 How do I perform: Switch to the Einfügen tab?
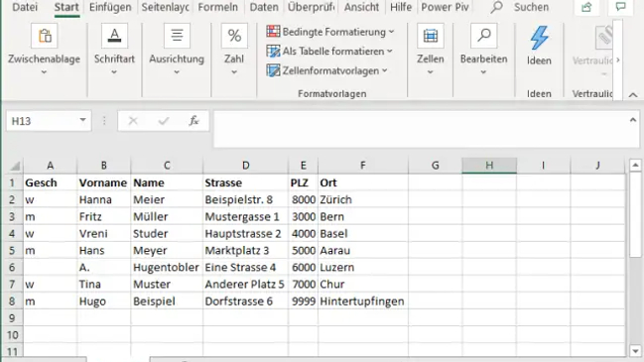point(110,7)
